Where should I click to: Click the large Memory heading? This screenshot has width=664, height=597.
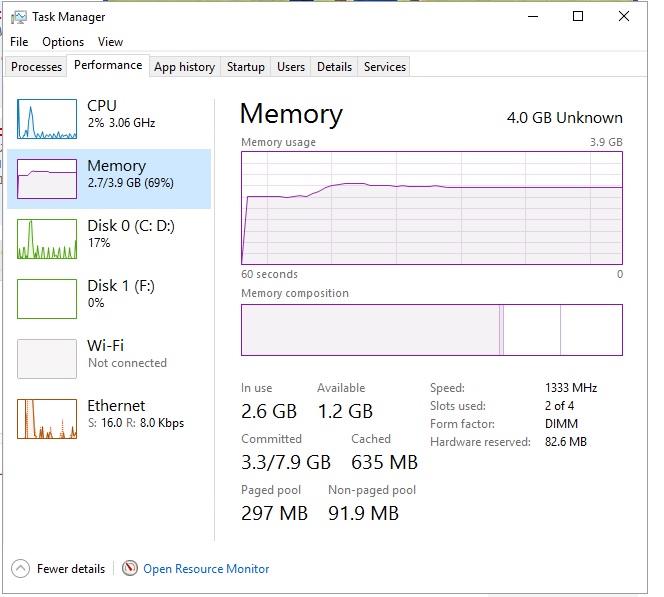point(291,114)
